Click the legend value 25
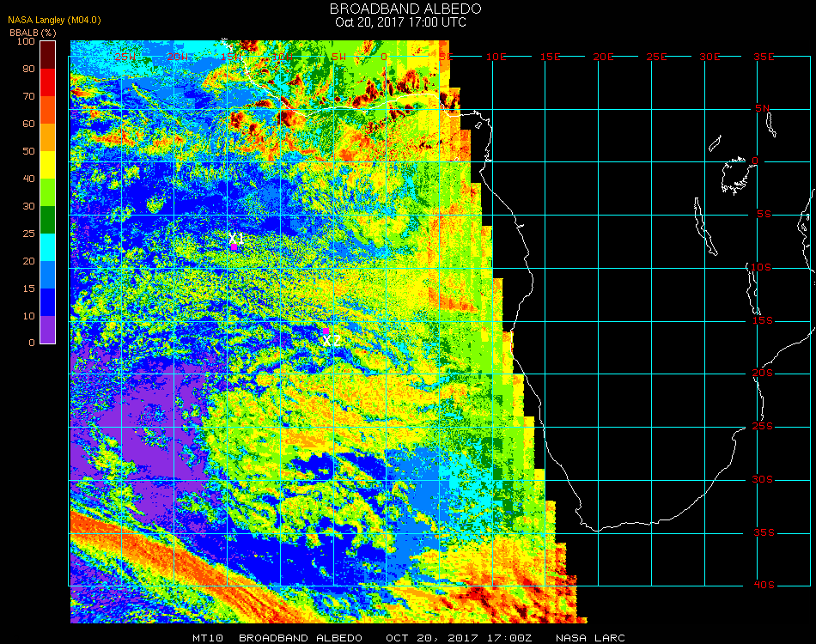 28,234
